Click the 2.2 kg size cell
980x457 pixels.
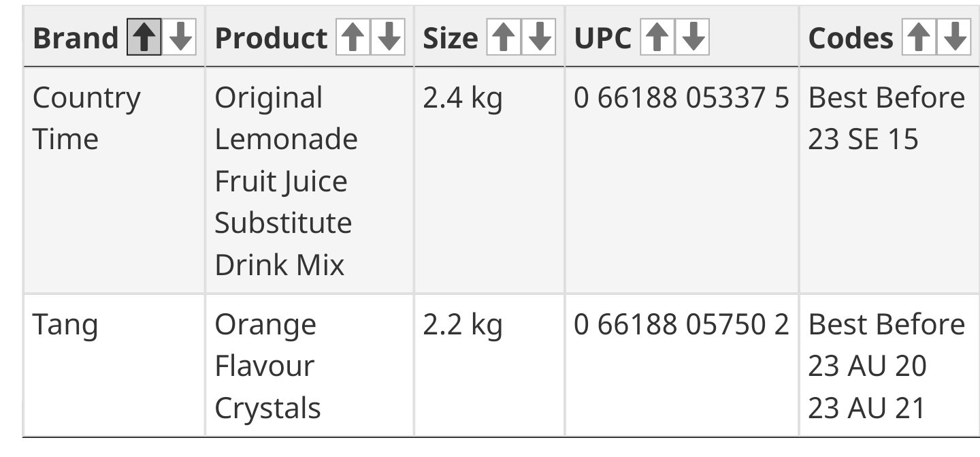point(463,325)
